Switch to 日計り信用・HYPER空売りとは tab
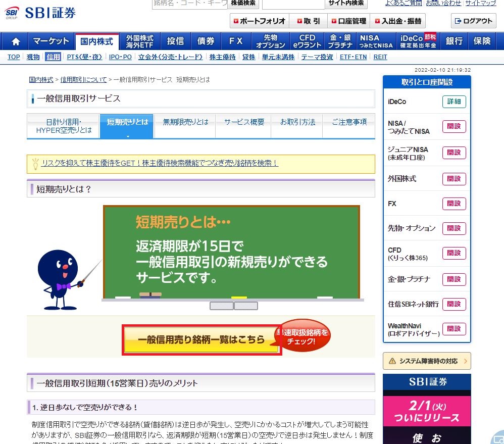The width and height of the screenshot is (504, 444). 63,126
